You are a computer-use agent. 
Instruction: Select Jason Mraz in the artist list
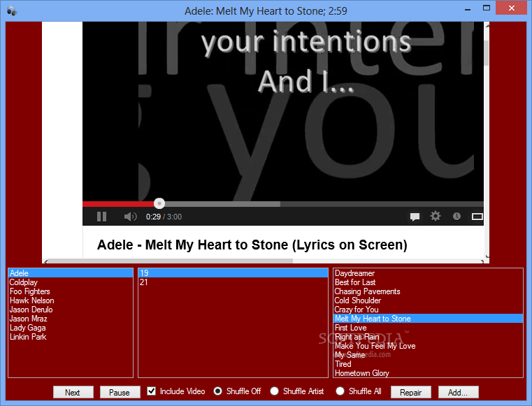[71, 319]
